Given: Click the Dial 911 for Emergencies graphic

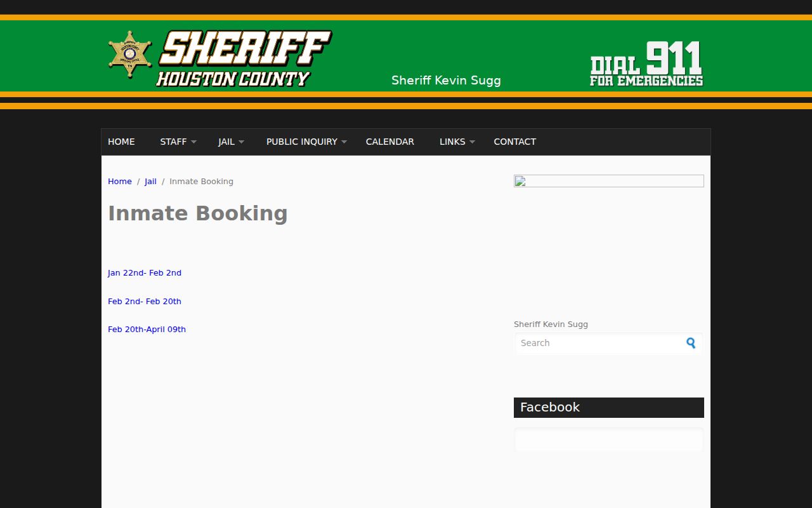Looking at the screenshot, I should [646, 63].
